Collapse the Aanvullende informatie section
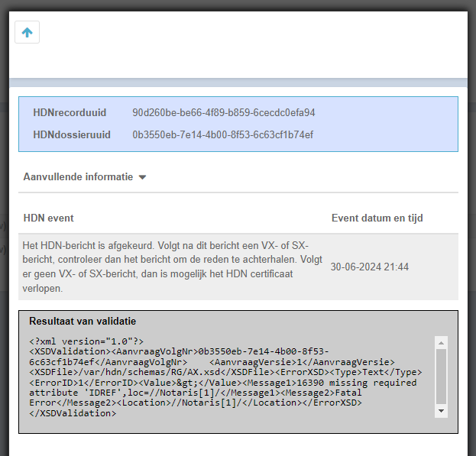Image resolution: width=476 pixels, height=456 pixels. (x=85, y=177)
